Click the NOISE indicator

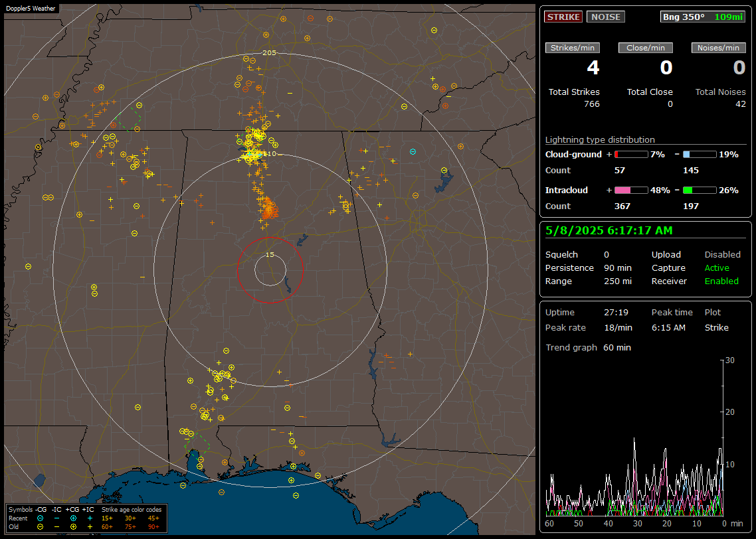(606, 17)
